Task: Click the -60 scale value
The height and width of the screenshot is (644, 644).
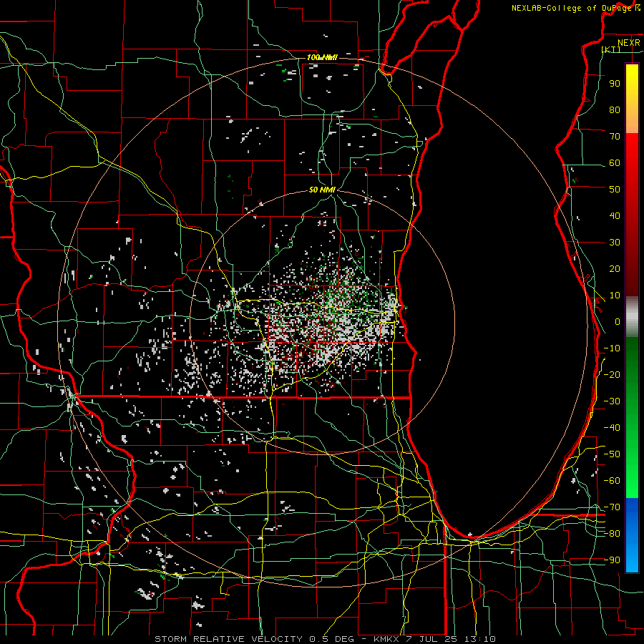Action: [x=612, y=481]
